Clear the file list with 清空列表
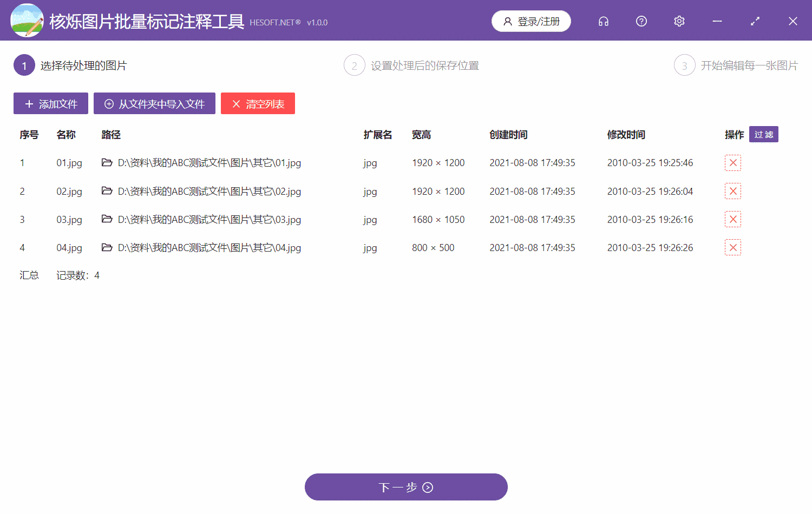 coord(258,103)
